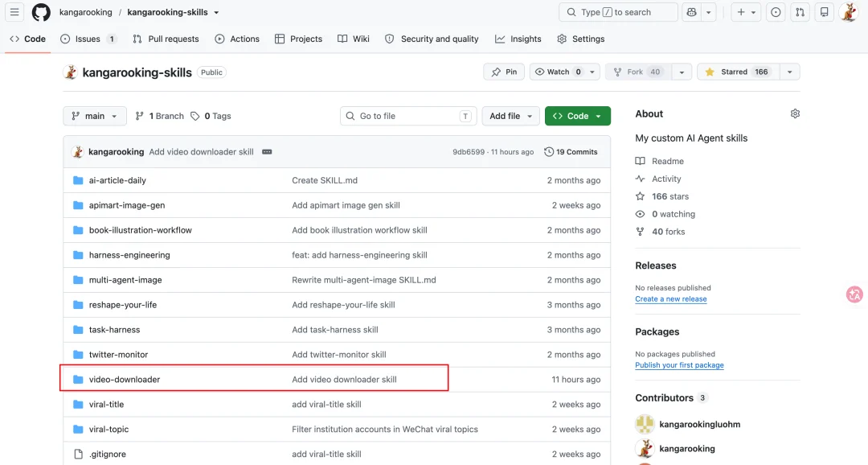This screenshot has width=868, height=465.
Task: Open kangarooking avatar in the commit row
Action: coord(77,152)
